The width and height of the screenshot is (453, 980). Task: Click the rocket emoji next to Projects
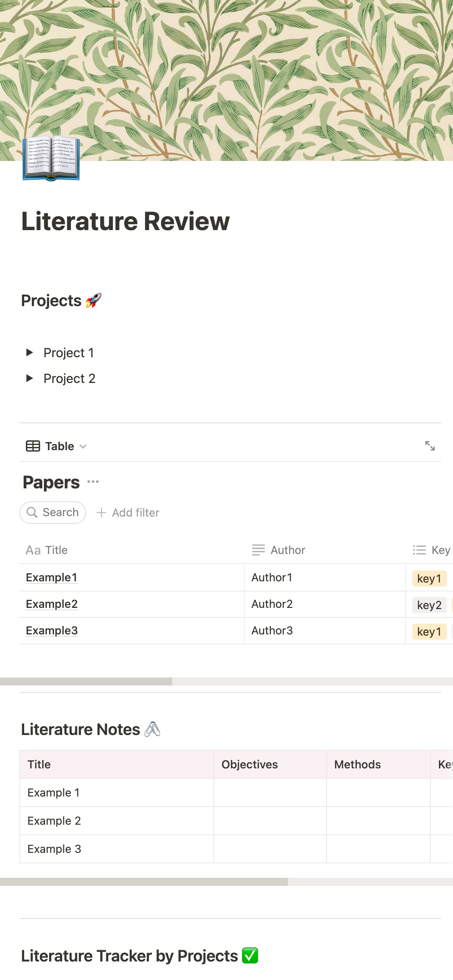click(93, 299)
